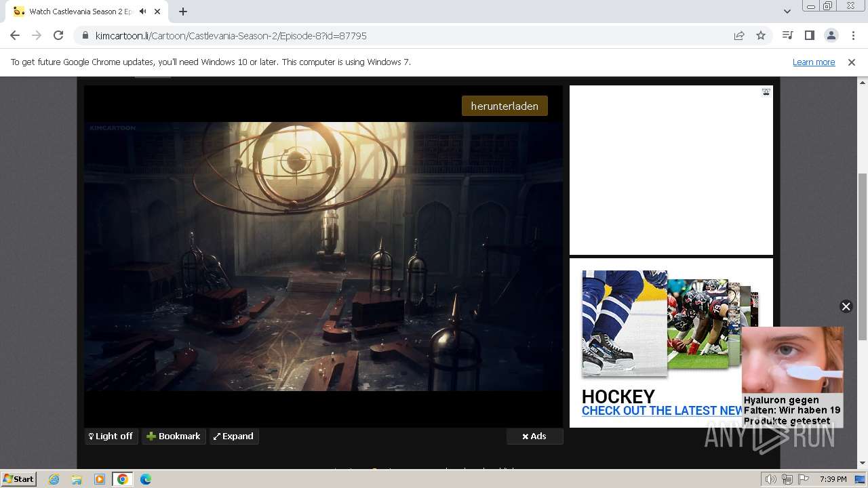
Task: Bookmark this tab with star icon
Action: (x=761, y=35)
